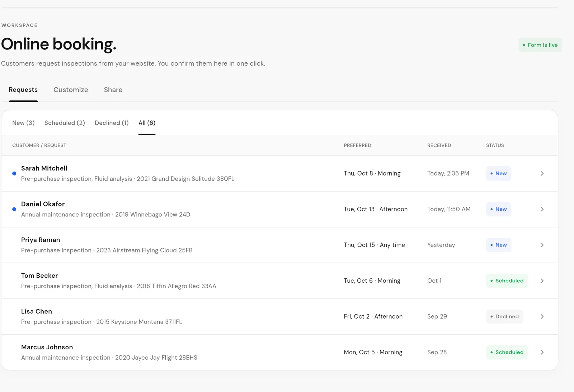
Task: Click the RECEIVED column header
Action: (439, 145)
